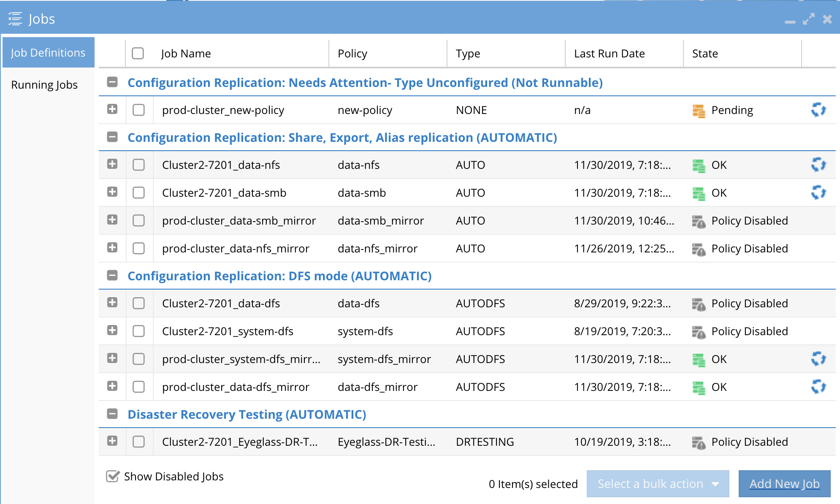The height and width of the screenshot is (504, 840).
Task: Close the Jobs window
Action: coord(827,19)
